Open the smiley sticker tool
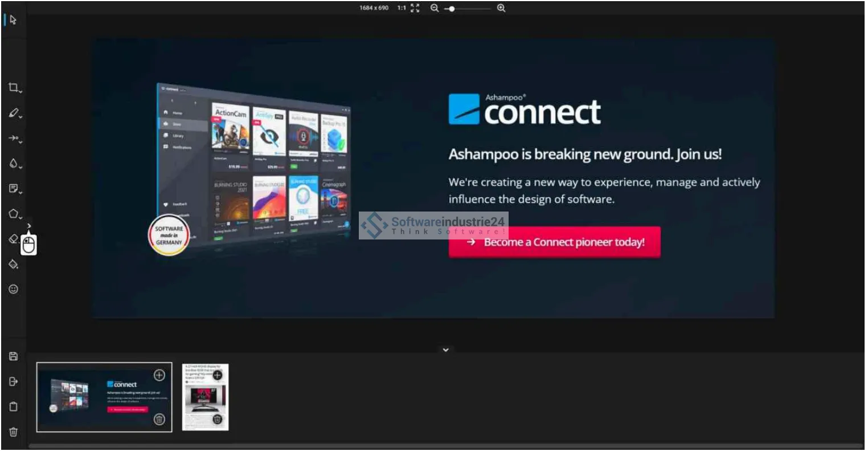868x451 pixels. tap(14, 289)
